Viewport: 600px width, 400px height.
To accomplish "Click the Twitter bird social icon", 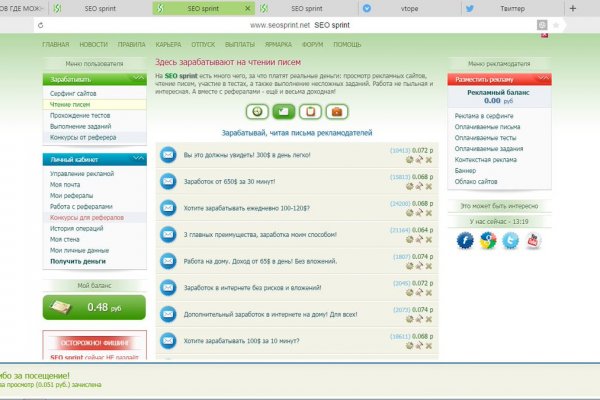I will (511, 240).
